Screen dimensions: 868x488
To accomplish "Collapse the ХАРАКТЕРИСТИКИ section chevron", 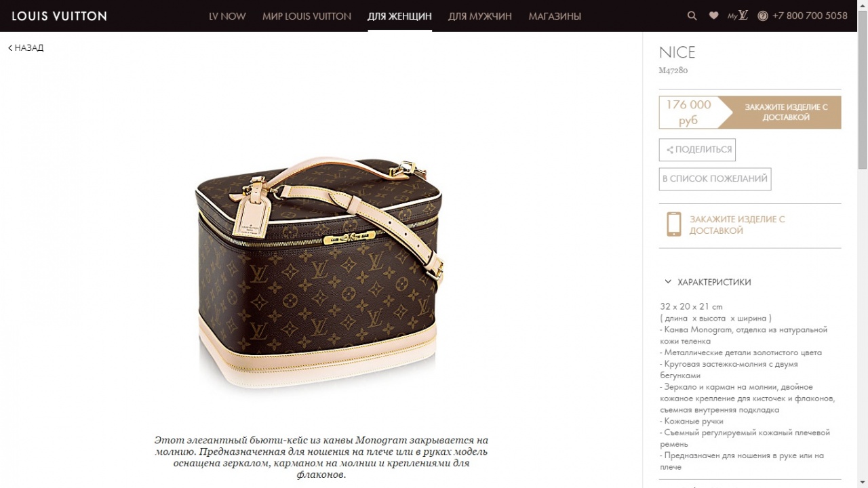I will tap(668, 282).
